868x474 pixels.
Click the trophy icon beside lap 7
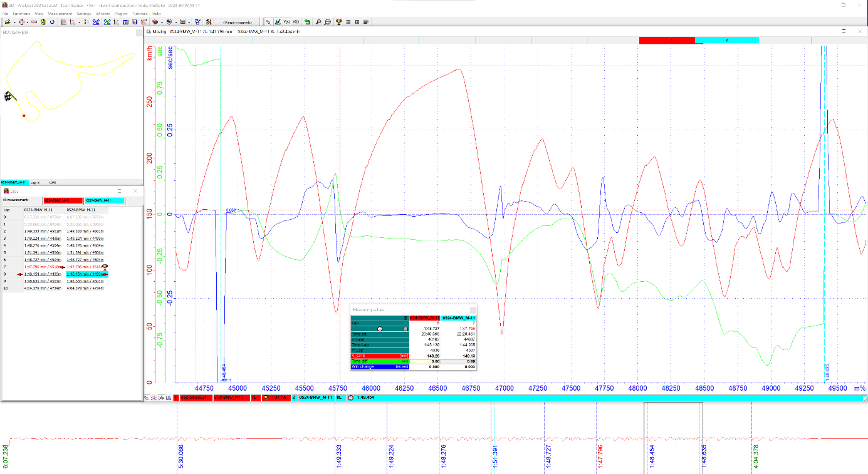tap(105, 267)
